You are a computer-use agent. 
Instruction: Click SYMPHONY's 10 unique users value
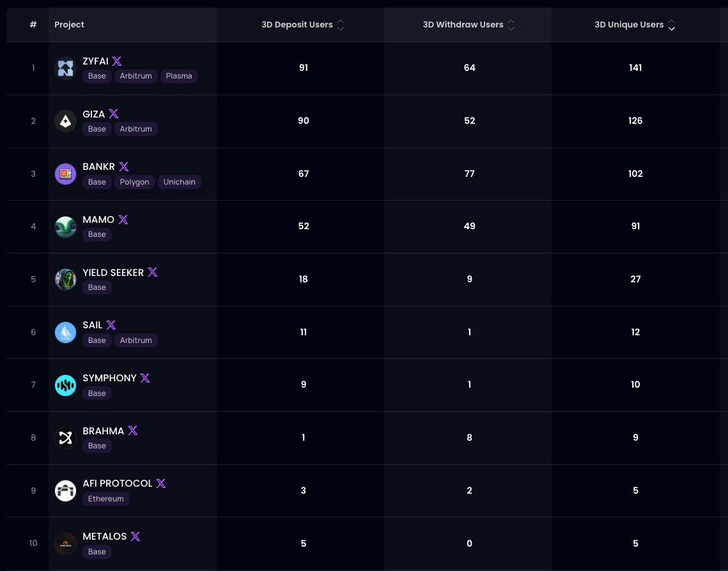pos(635,384)
